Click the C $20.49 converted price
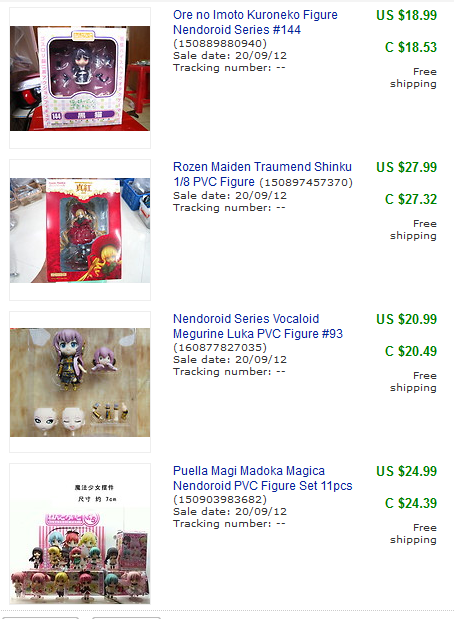The height and width of the screenshot is (619, 454). (x=411, y=351)
